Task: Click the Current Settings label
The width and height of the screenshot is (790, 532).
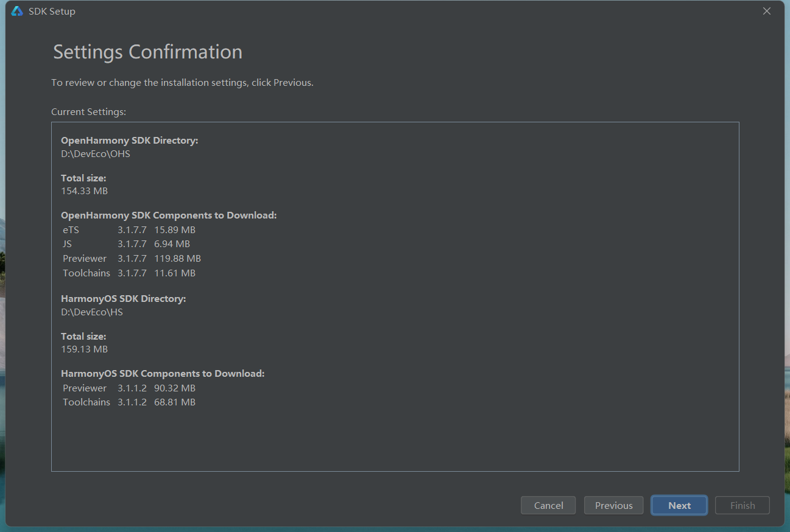Action: (88, 112)
